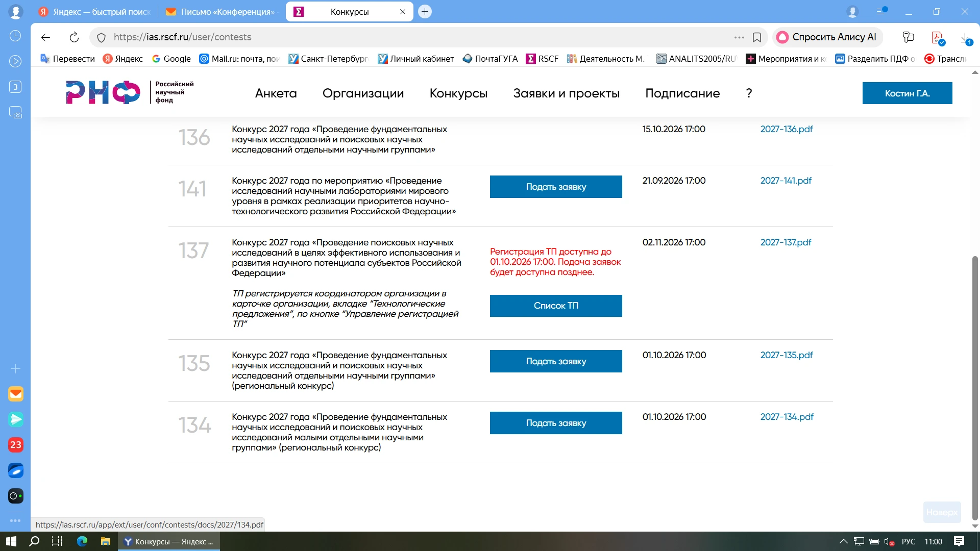Open the Организации menu item

point(363,93)
